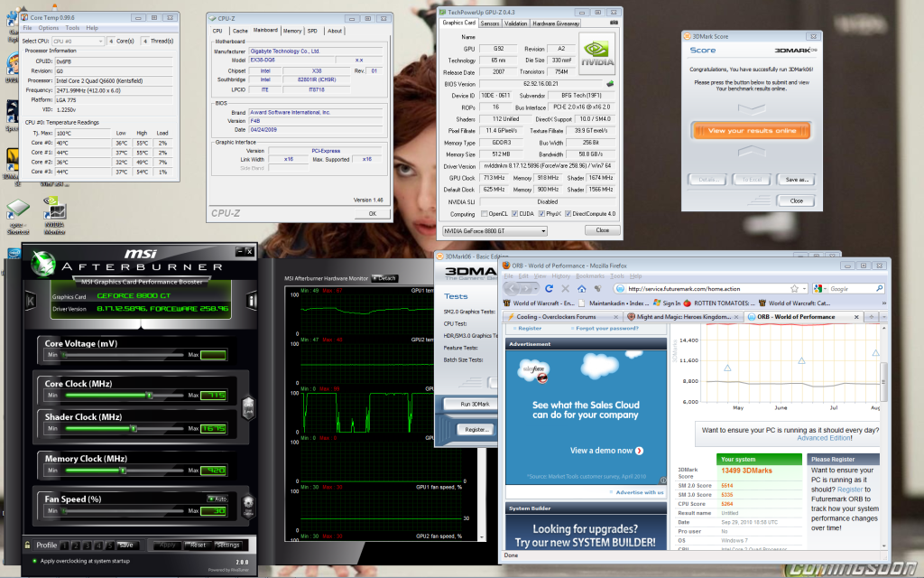Click Firefox stop loading X icon
Screen dimensions: 924x578
tap(565, 288)
